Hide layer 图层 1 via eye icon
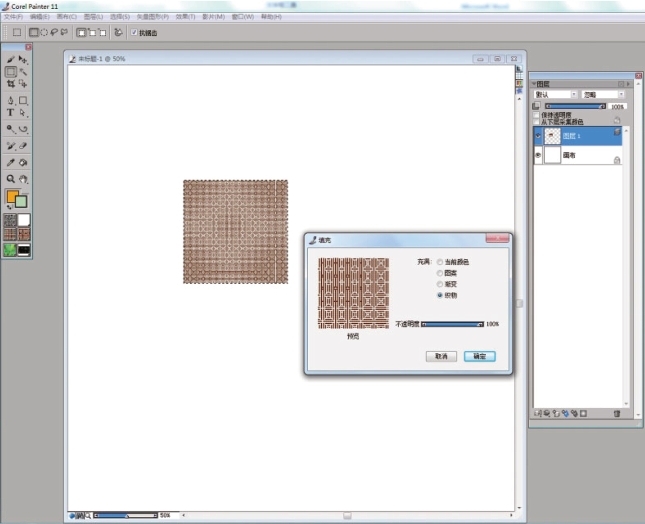 (x=537, y=134)
